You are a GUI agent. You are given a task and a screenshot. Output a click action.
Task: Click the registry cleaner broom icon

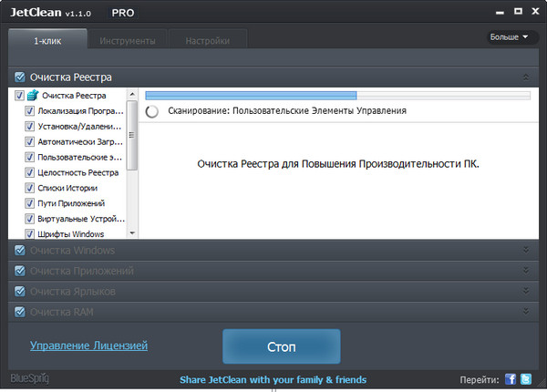(33, 95)
